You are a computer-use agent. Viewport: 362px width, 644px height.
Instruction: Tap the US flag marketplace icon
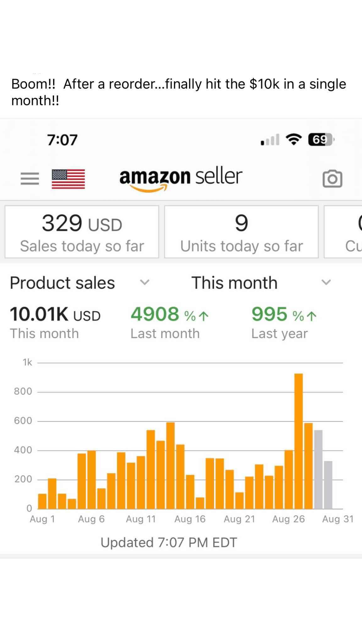coord(68,179)
